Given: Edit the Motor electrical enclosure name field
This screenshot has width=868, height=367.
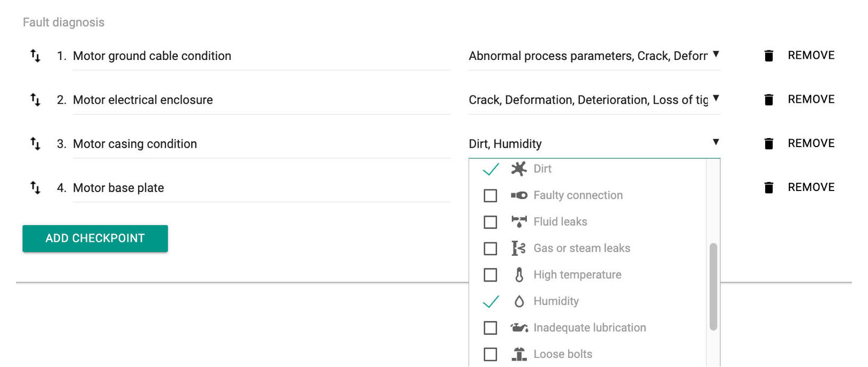Looking at the screenshot, I should 262,100.
